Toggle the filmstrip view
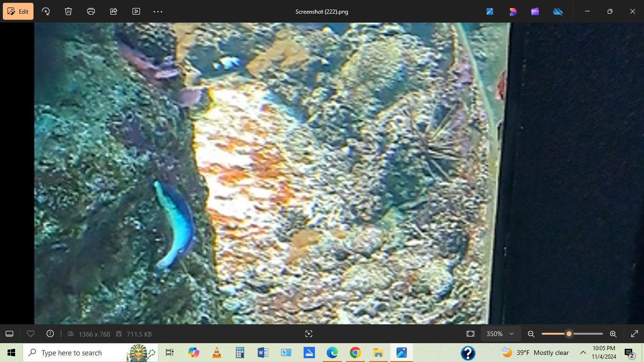The height and width of the screenshot is (362, 644). (x=9, y=334)
